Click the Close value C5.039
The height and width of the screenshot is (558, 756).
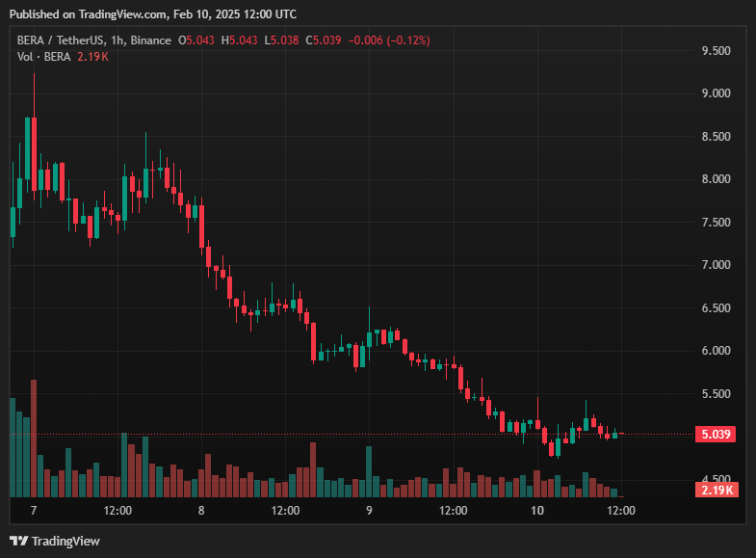(324, 40)
